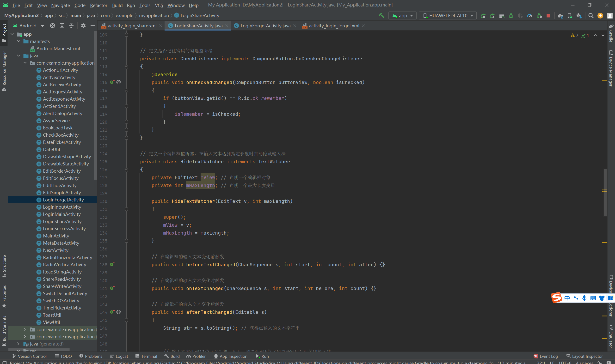Open the app run configuration dropdown
Screen dimensions: 615x364
pos(402,16)
